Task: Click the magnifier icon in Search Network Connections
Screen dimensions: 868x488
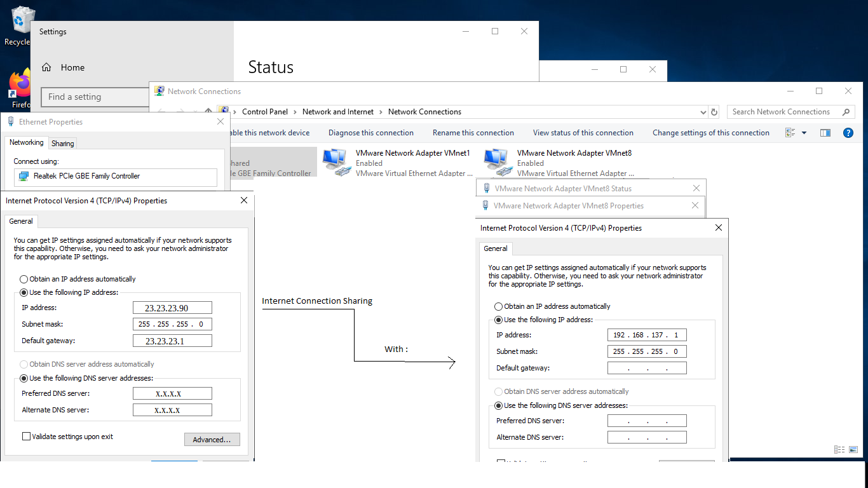Action: 846,112
